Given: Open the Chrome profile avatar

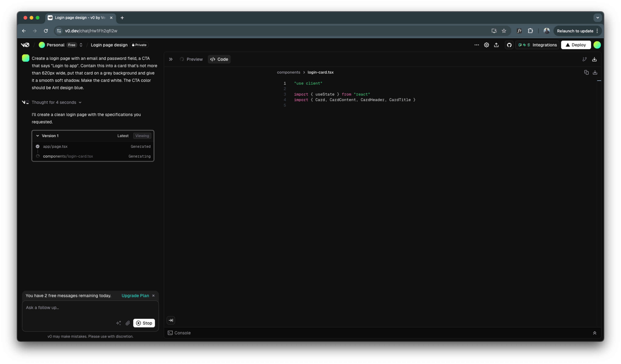Looking at the screenshot, I should click(546, 31).
